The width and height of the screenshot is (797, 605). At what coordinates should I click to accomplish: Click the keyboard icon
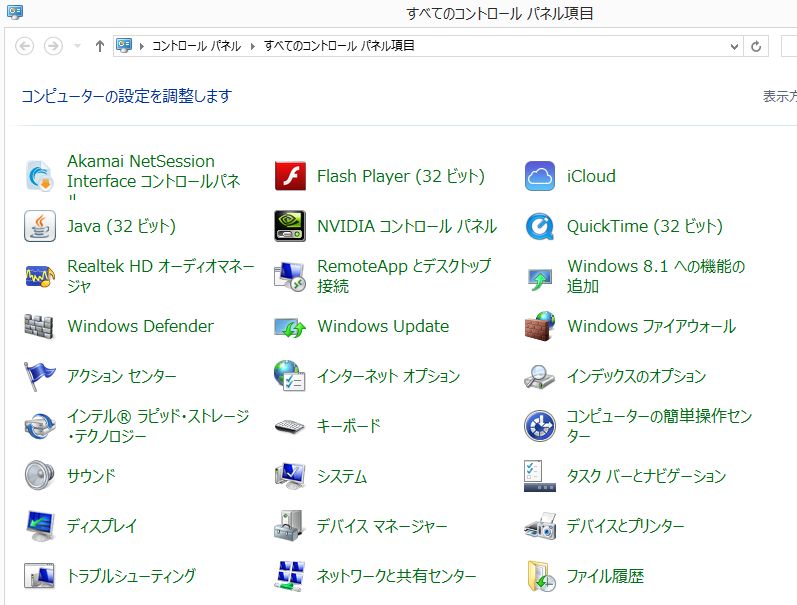point(290,427)
